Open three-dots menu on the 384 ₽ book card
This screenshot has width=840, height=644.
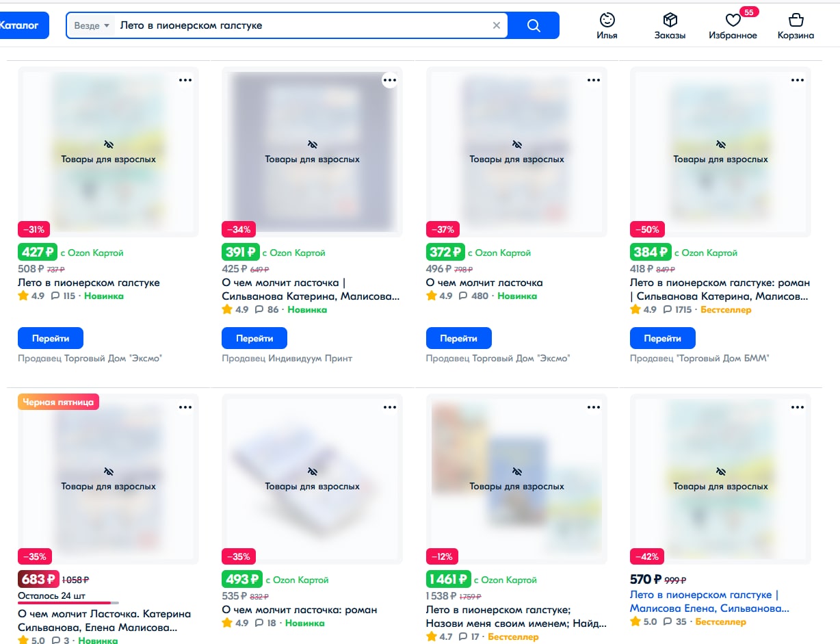(798, 80)
